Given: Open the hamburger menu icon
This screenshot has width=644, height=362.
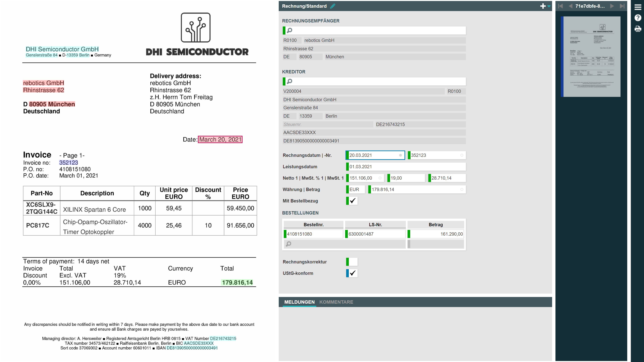Looking at the screenshot, I should 638,7.
